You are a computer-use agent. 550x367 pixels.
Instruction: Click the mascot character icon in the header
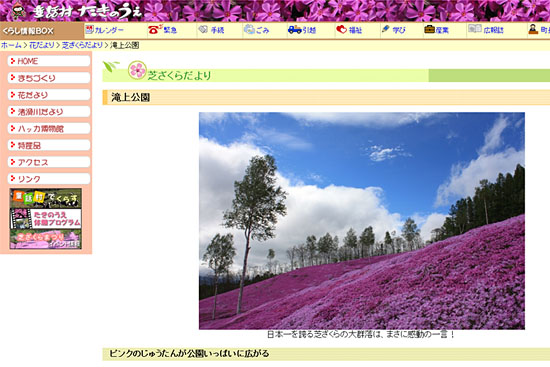(18, 11)
